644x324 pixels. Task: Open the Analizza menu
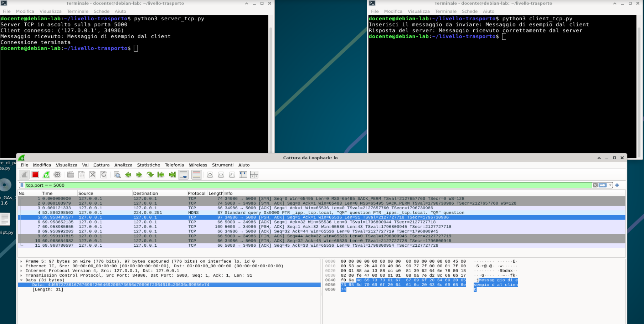[123, 165]
